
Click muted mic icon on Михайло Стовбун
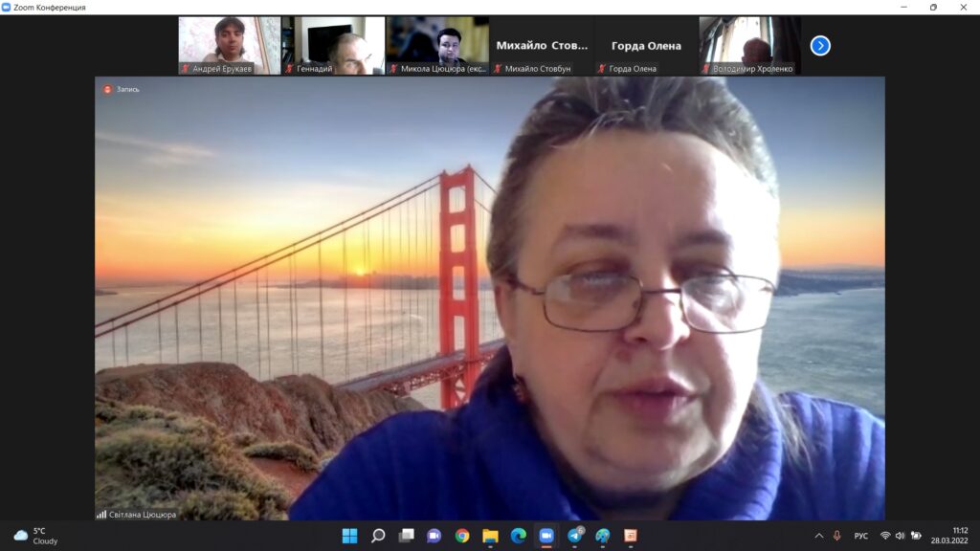pyautogui.click(x=498, y=69)
